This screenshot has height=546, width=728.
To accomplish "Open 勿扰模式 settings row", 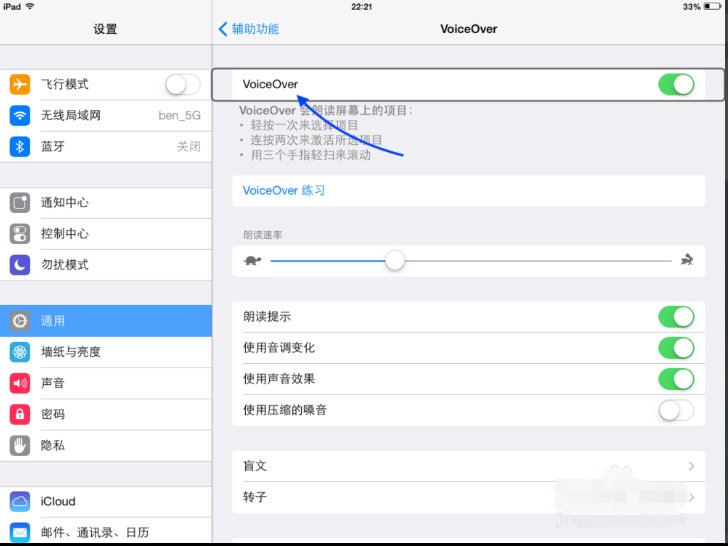I will tap(106, 265).
